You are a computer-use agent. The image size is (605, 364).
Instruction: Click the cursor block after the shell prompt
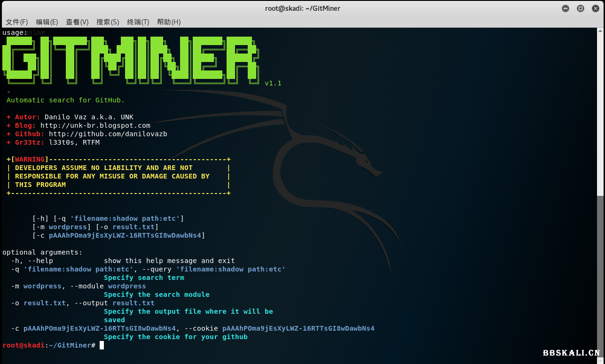[x=102, y=345]
